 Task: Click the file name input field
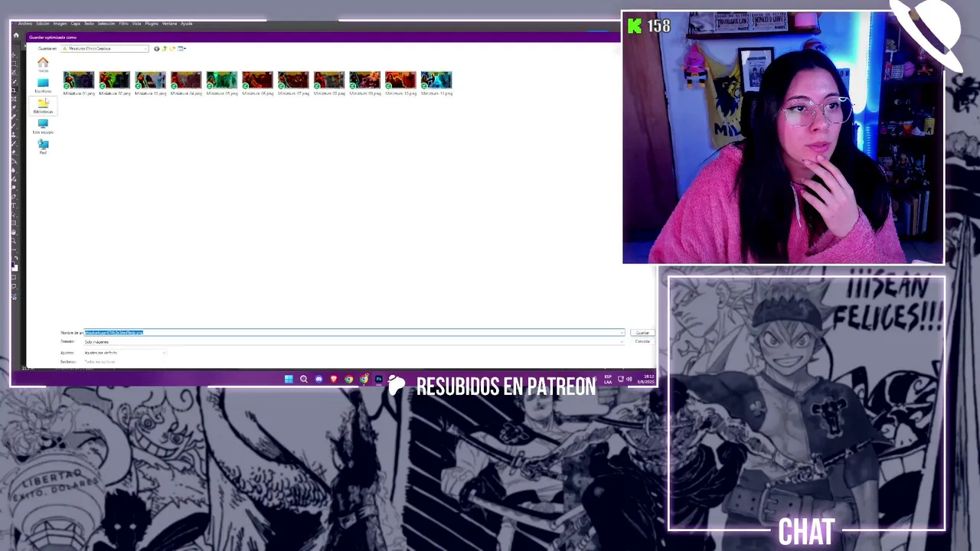[354, 333]
